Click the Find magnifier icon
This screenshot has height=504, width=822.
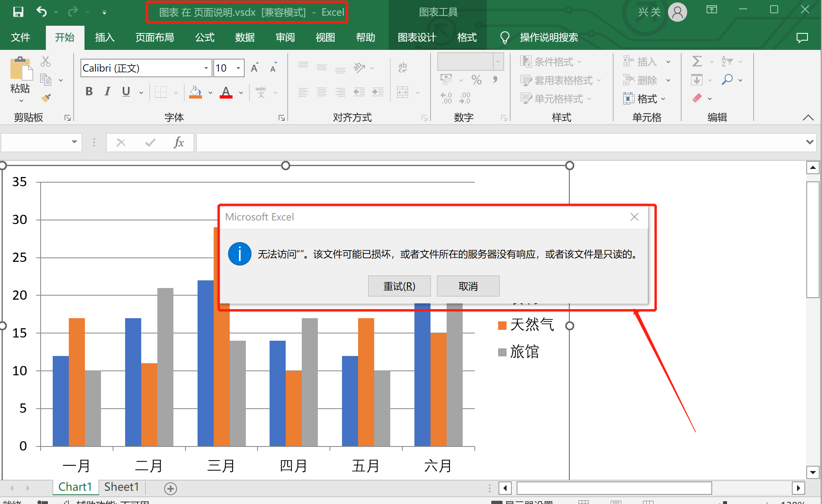(727, 80)
